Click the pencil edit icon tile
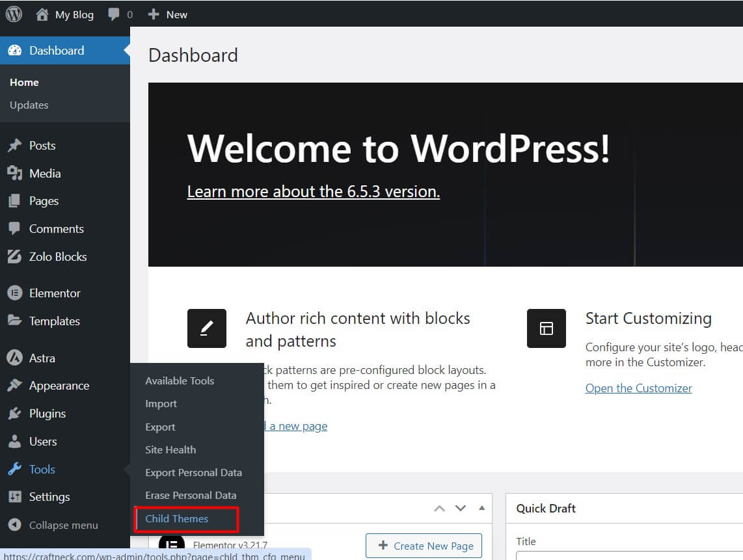The width and height of the screenshot is (743, 560). click(207, 328)
